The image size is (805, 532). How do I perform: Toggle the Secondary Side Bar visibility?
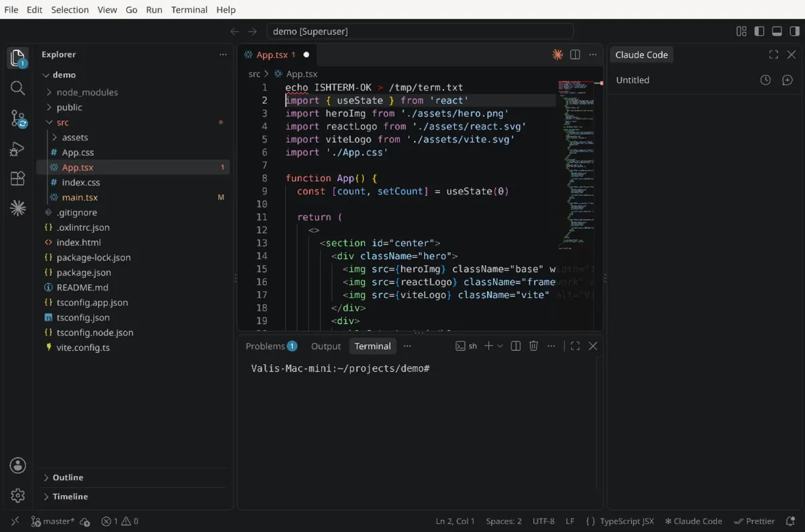coord(794,32)
